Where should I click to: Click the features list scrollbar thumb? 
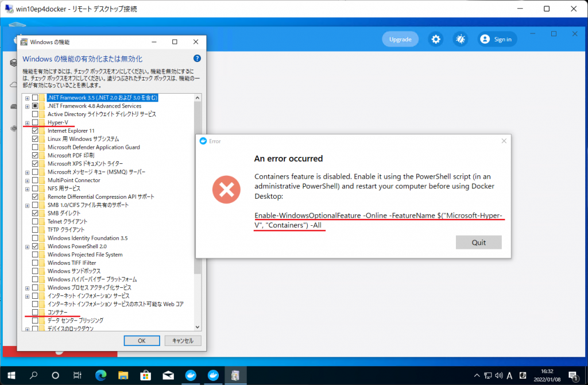[198, 188]
